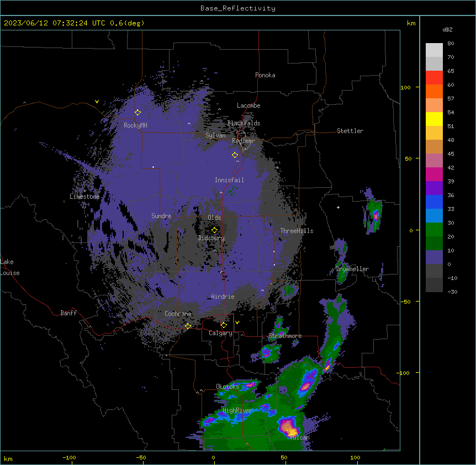The image size is (476, 465).
Task: Click the HighRiver city label
Action: coord(237,410)
